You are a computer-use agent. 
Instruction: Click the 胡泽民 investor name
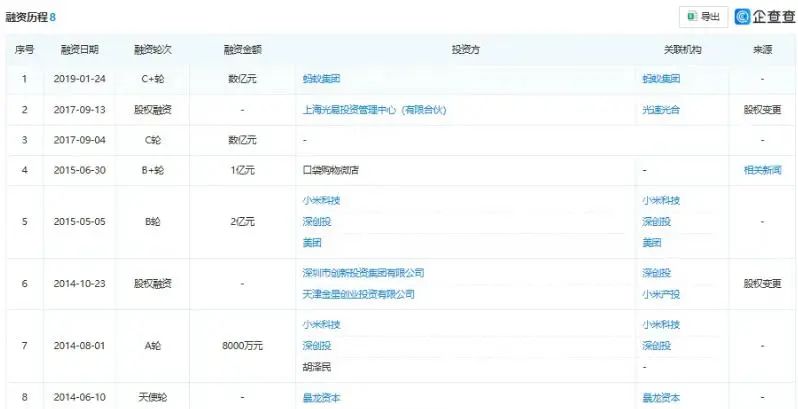coord(317,367)
